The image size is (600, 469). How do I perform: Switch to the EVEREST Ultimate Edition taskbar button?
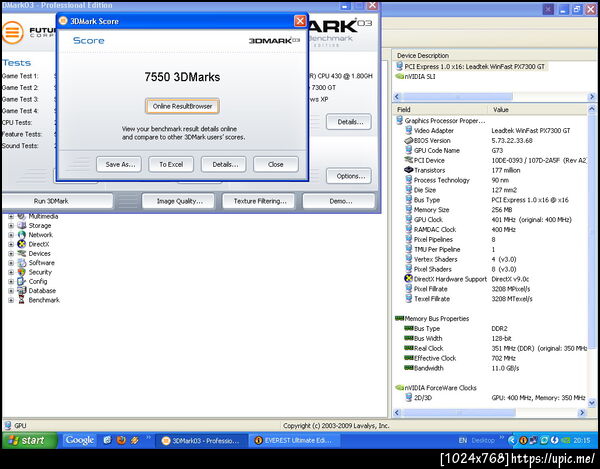pyautogui.click(x=294, y=441)
